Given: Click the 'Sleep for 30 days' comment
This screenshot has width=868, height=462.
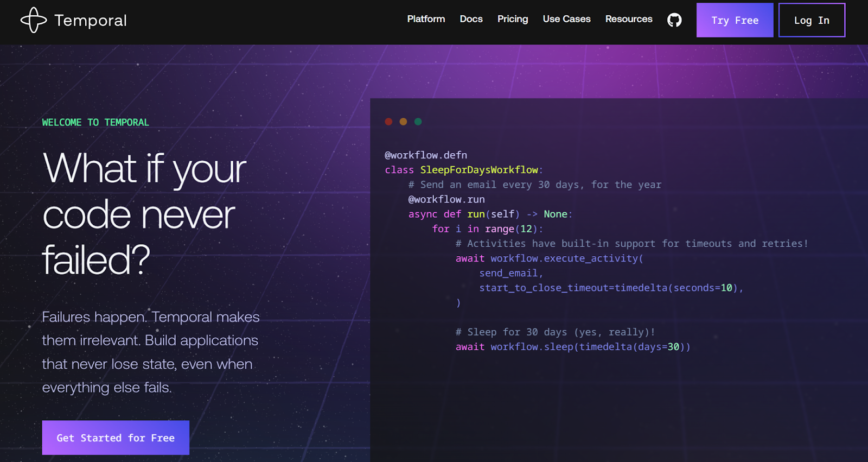Looking at the screenshot, I should (556, 332).
